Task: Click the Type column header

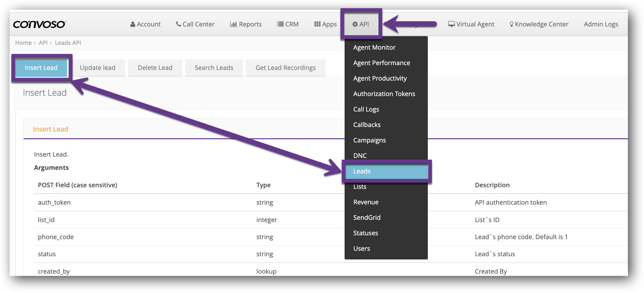Action: pyautogui.click(x=264, y=185)
